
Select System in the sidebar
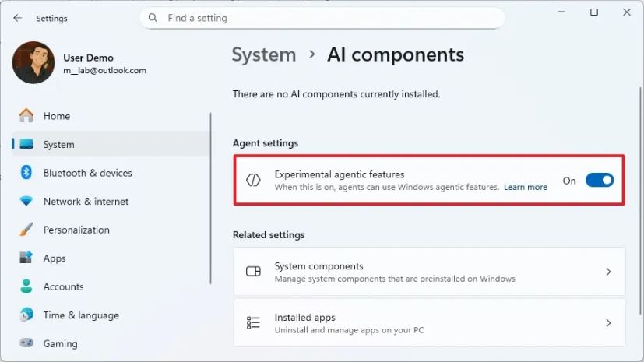pos(59,144)
